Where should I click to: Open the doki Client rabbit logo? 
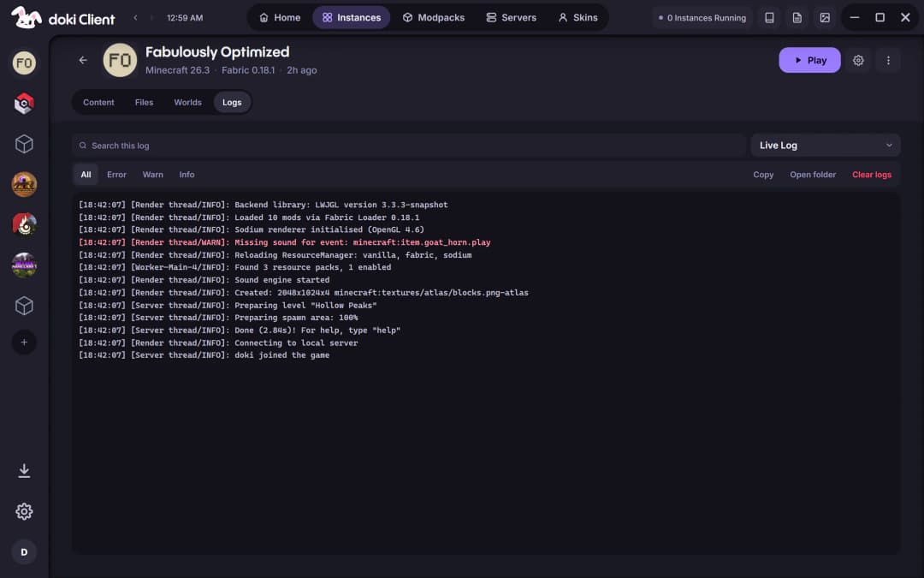pyautogui.click(x=26, y=18)
